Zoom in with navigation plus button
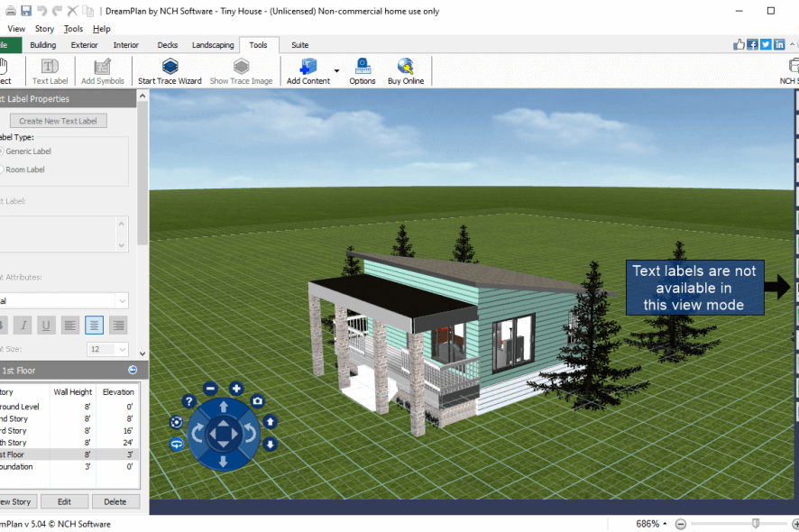Viewport: 799px width, 532px height. 236,389
